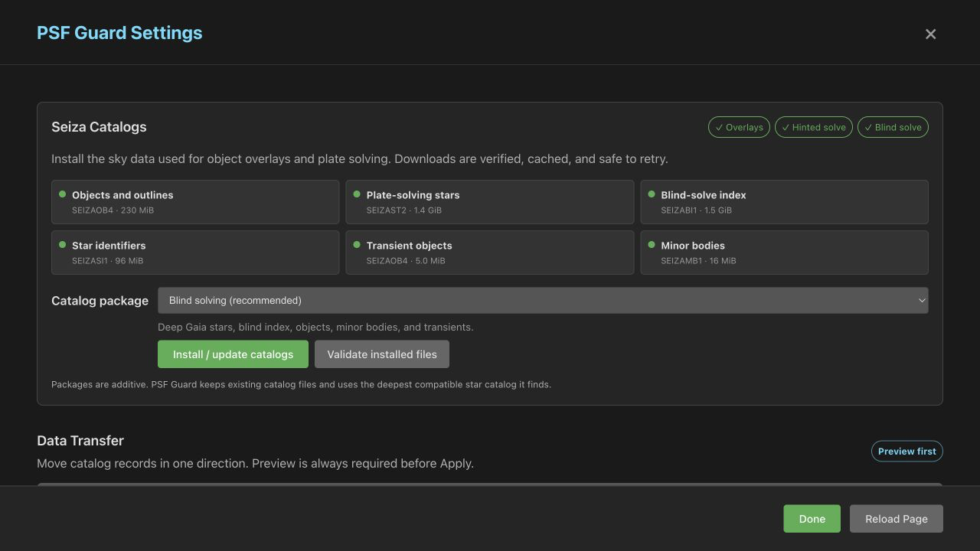Click green dot beside Blind-solve index
Screen dimensions: 980x551
[x=652, y=194]
